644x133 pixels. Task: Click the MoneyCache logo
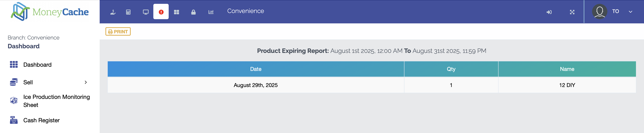[50, 11]
